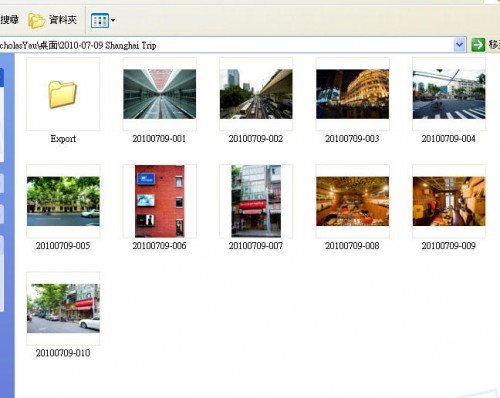Click the file name 20100709-005
The image size is (500, 398).
(x=63, y=246)
